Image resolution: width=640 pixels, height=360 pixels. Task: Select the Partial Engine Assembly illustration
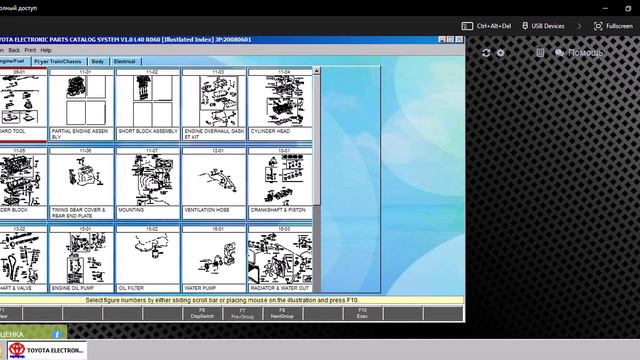coord(81,105)
